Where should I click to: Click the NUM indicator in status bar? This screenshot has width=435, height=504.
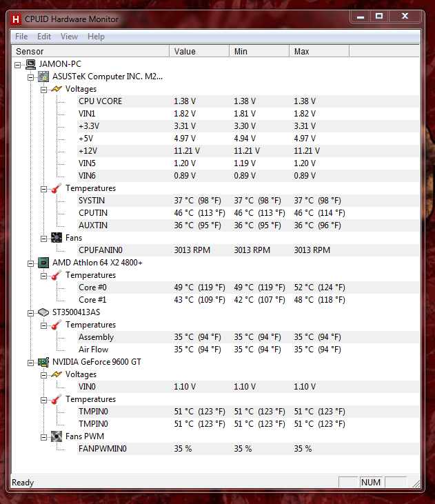tap(371, 482)
